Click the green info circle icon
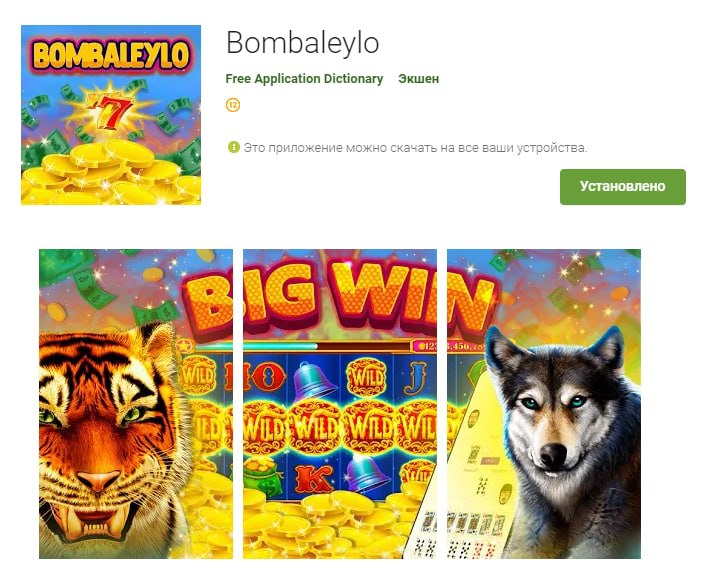This screenshot has height=585, width=712. (233, 147)
